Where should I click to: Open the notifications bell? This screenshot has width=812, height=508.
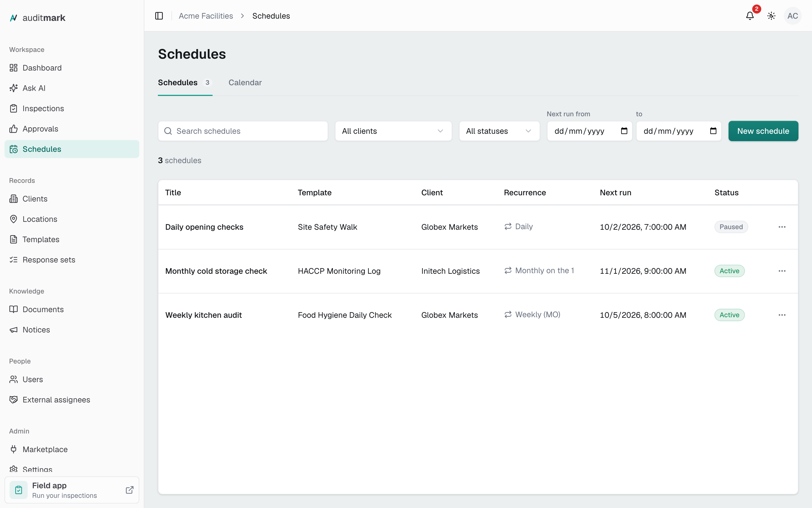[750, 16]
